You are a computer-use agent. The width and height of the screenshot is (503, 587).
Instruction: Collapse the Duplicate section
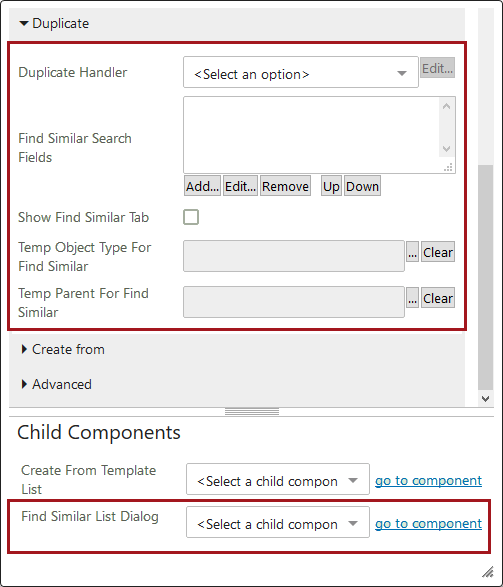click(x=54, y=24)
